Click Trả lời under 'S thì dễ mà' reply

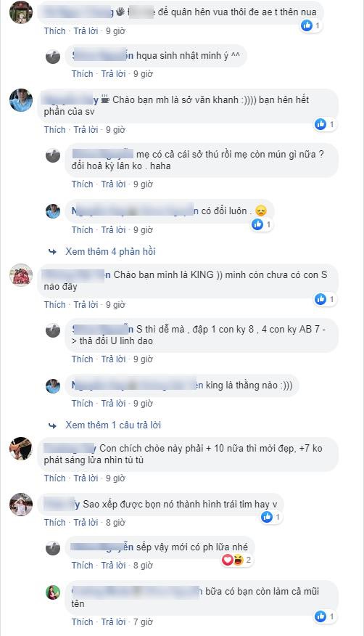click(x=113, y=359)
